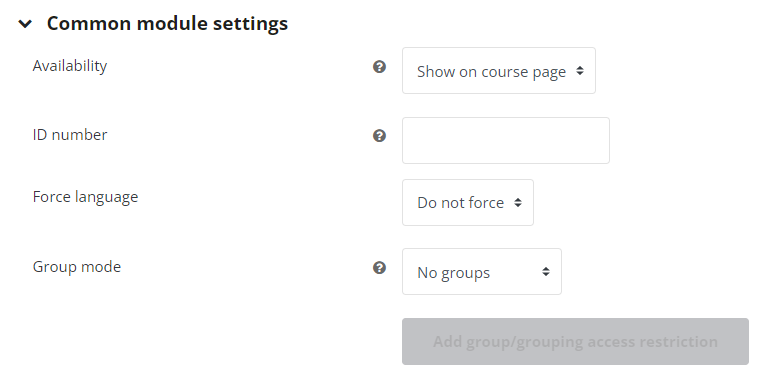770x371 pixels.
Task: Click the up-down arrows on Group mode select
Action: coord(546,271)
